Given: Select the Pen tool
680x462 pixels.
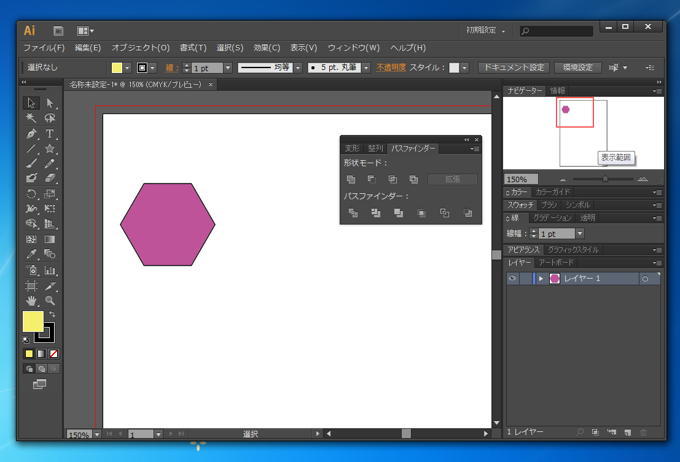Looking at the screenshot, I should (31, 134).
